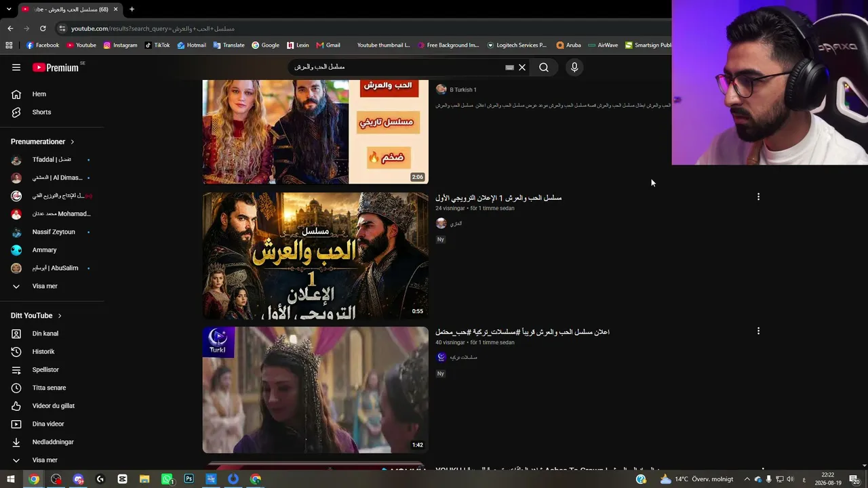
Task: Go to YouTube Premium home logo
Action: pos(56,67)
